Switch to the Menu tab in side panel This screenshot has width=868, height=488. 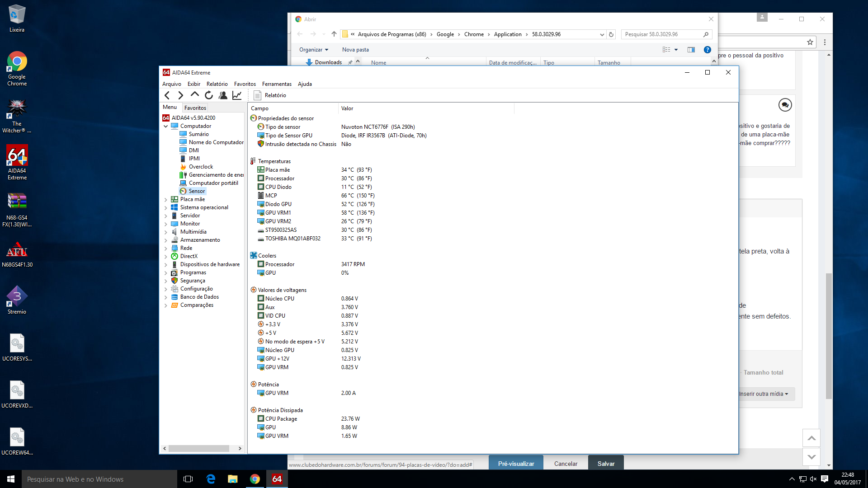pyautogui.click(x=170, y=107)
